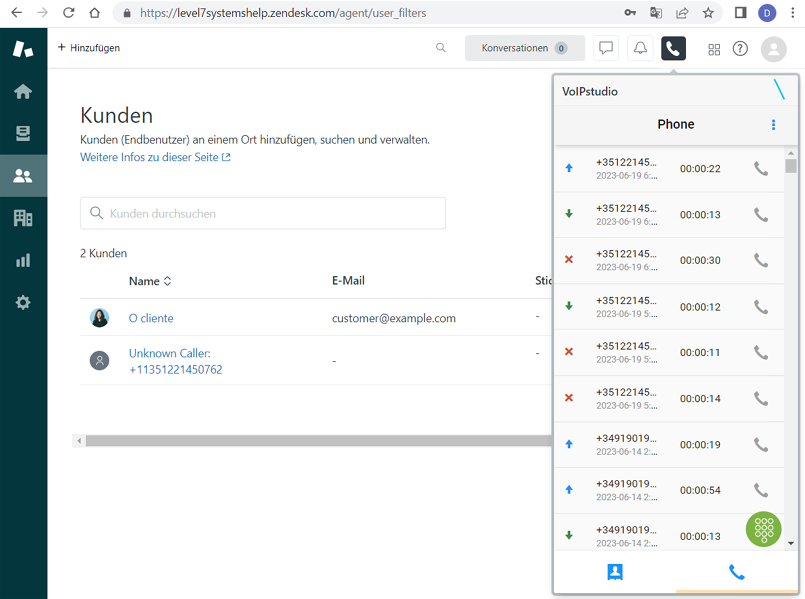The image size is (805, 599).
Task: Toggle the VoIP phone panel in the toolbar
Action: pyautogui.click(x=673, y=48)
